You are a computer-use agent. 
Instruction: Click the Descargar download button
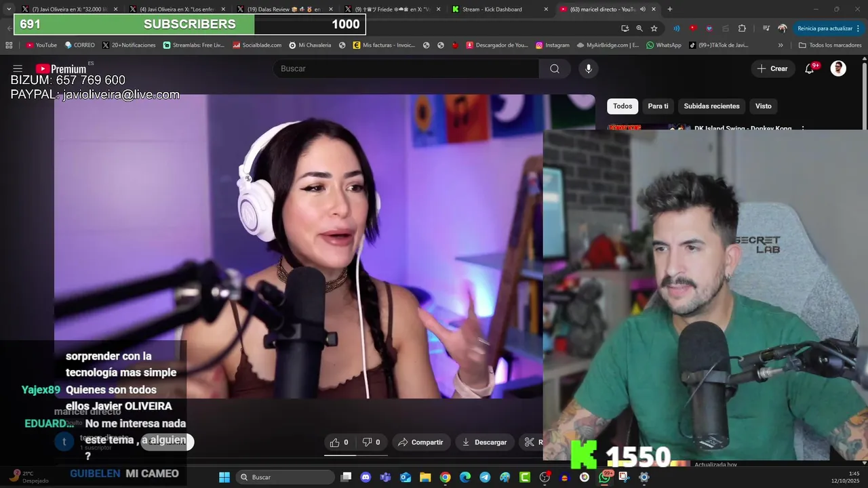(484, 442)
